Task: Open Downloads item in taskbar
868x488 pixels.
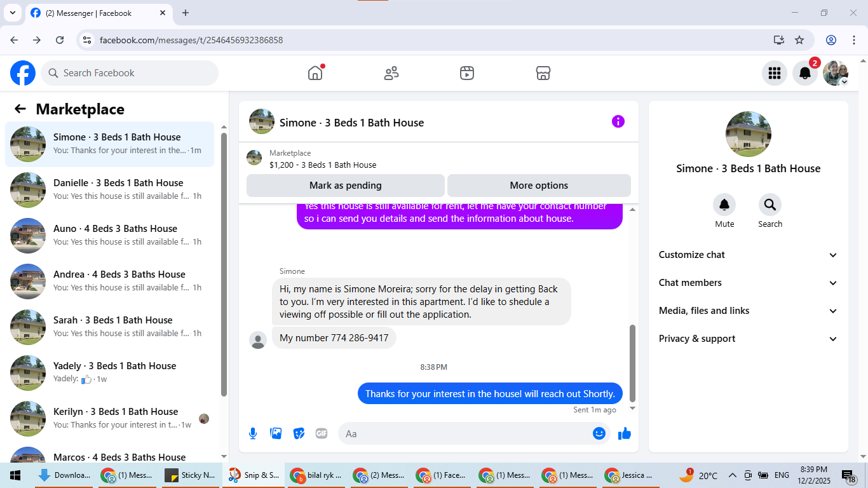Action: [64, 475]
